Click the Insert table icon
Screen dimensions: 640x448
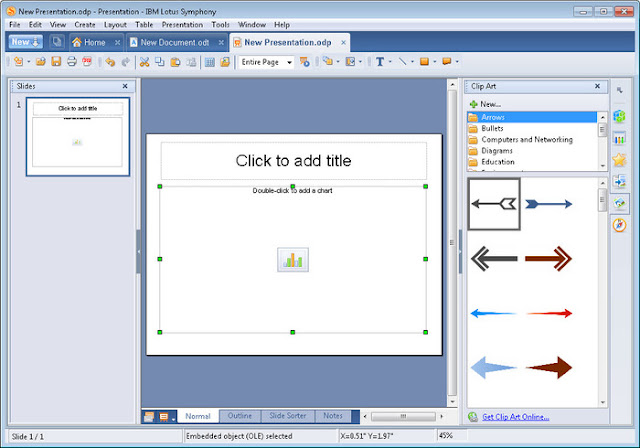210,62
